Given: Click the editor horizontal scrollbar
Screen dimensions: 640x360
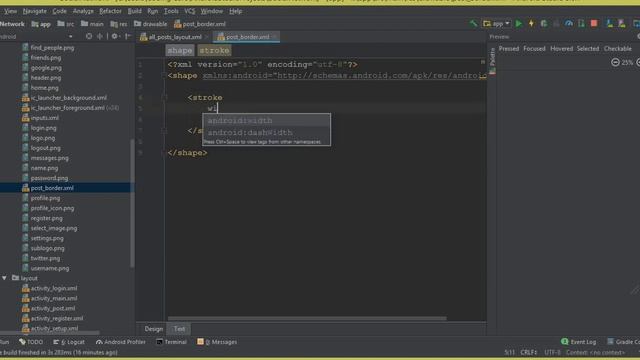Looking at the screenshot, I should 307,318.
